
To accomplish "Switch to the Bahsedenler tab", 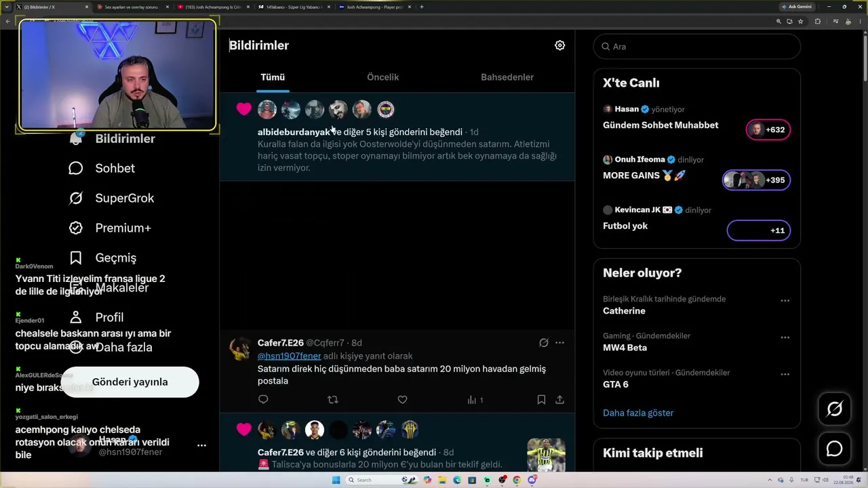I will tap(507, 77).
